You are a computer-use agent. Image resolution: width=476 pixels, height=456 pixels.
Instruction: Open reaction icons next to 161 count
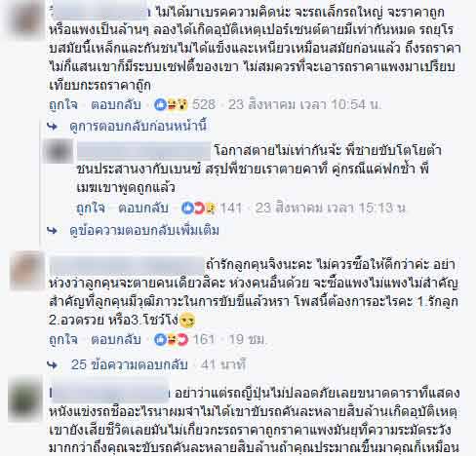(172, 339)
